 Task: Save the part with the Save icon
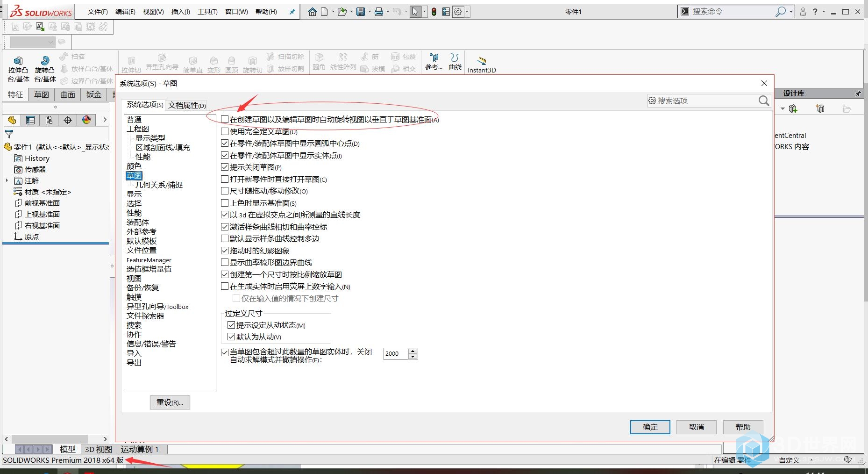pos(361,12)
